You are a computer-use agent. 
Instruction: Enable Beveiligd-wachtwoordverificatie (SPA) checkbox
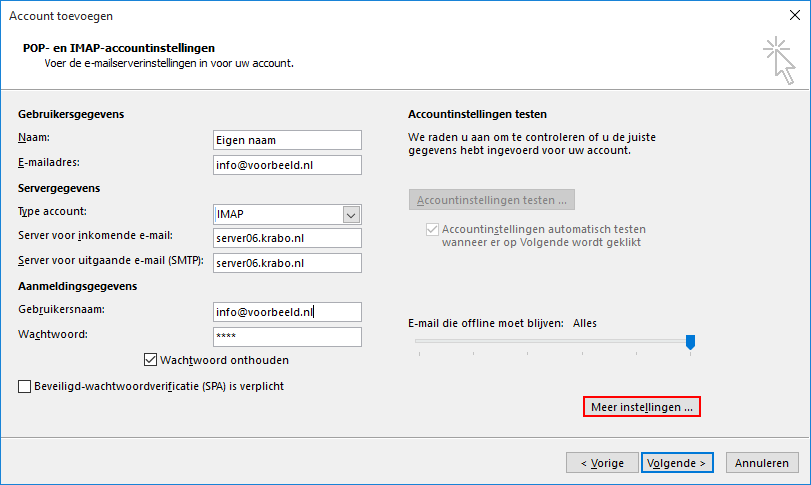click(x=25, y=386)
